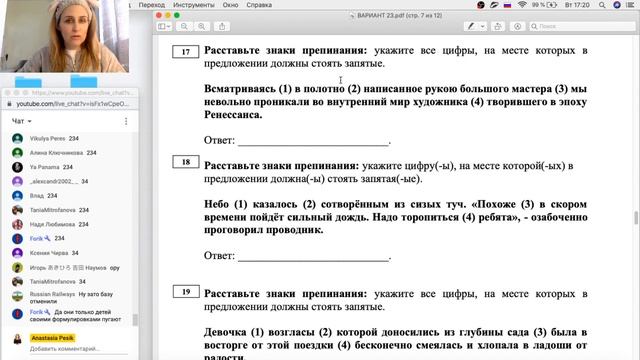640x360 pixels.
Task: Click _alexandr2002_ avatar in chat
Action: [17, 181]
